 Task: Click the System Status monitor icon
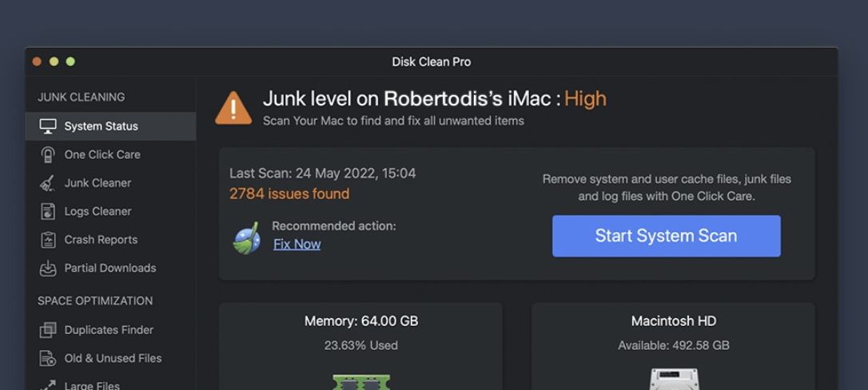click(x=48, y=126)
